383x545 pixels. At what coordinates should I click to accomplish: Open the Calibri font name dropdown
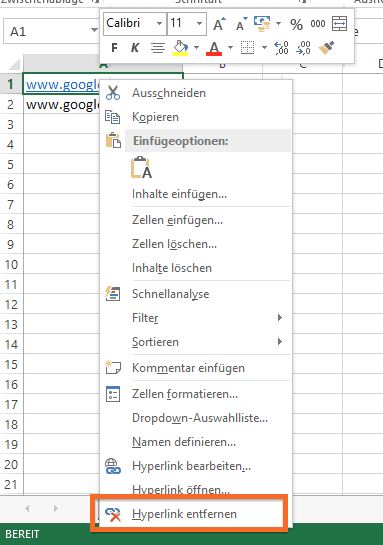point(159,24)
